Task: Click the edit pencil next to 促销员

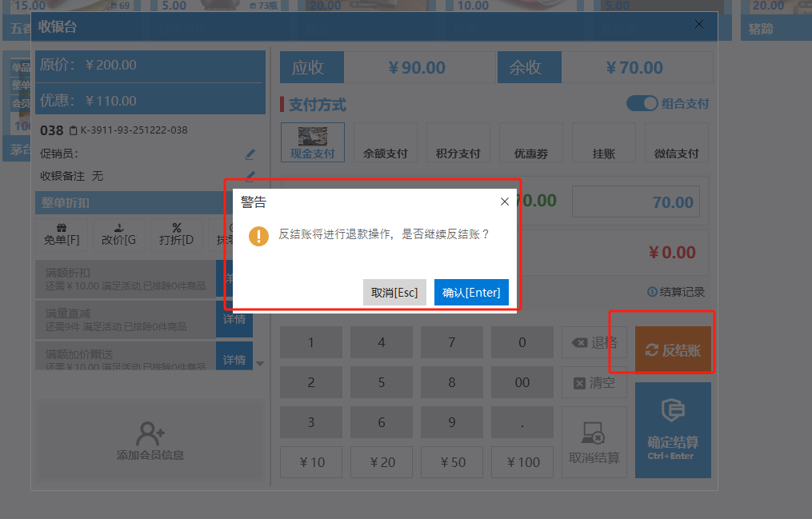Action: [x=250, y=154]
